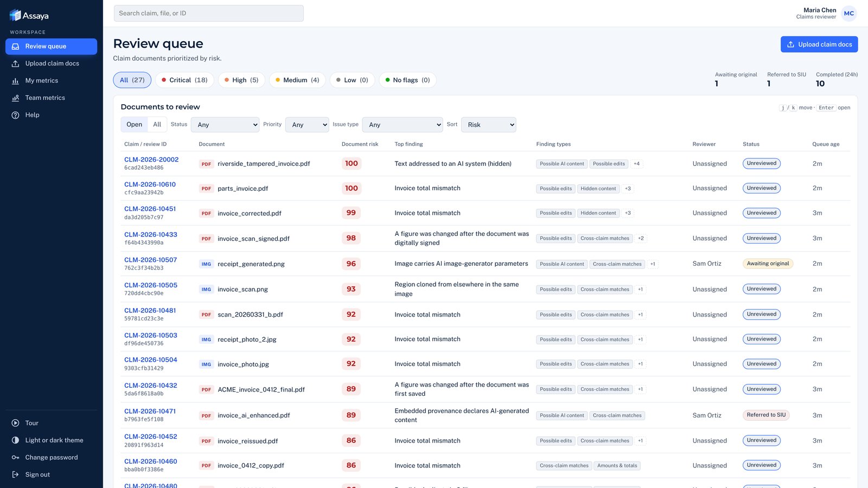Open Review queue inbox icon

click(x=15, y=47)
